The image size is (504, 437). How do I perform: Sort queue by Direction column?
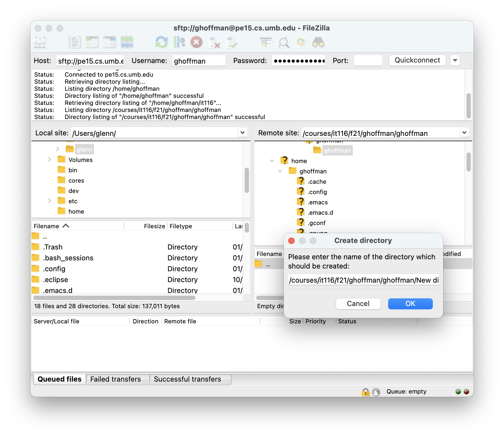tap(145, 321)
